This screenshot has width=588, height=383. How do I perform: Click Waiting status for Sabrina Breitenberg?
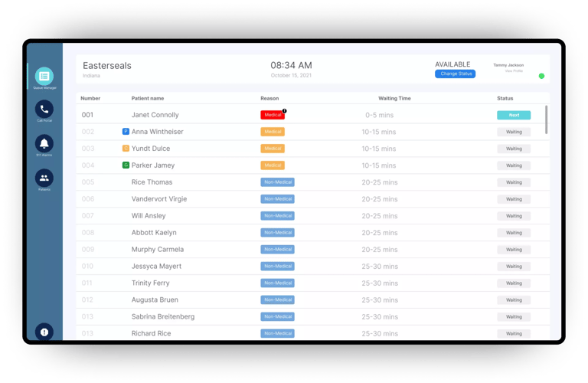(x=514, y=317)
